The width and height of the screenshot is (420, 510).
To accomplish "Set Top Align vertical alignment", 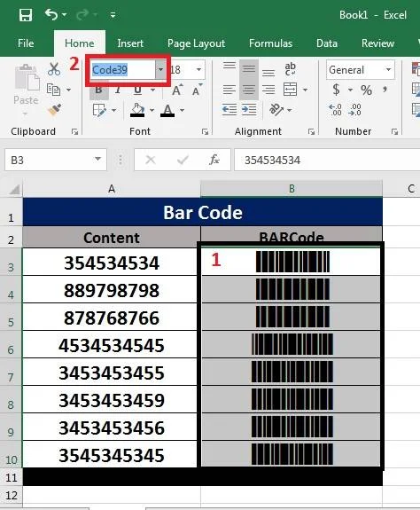I will (229, 66).
